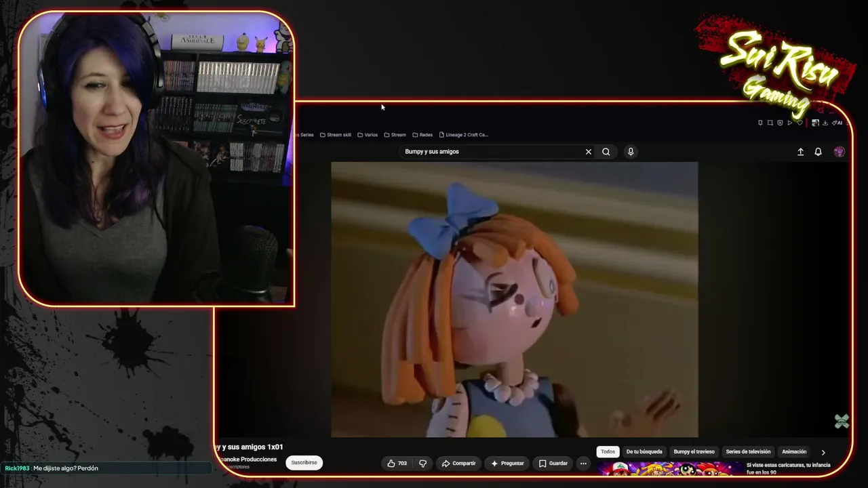Click the heart favorites icon in browser toolbar

tap(800, 123)
